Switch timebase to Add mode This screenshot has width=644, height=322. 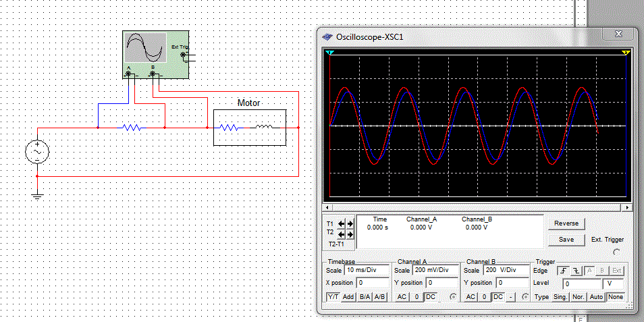tap(348, 296)
